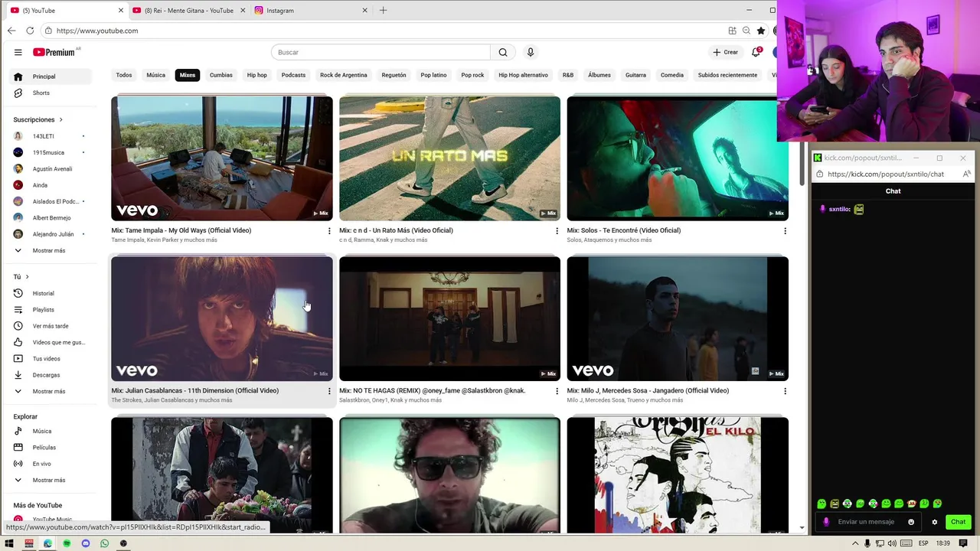This screenshot has height=551, width=980.
Task: Click the search magnifier button
Action: (503, 52)
